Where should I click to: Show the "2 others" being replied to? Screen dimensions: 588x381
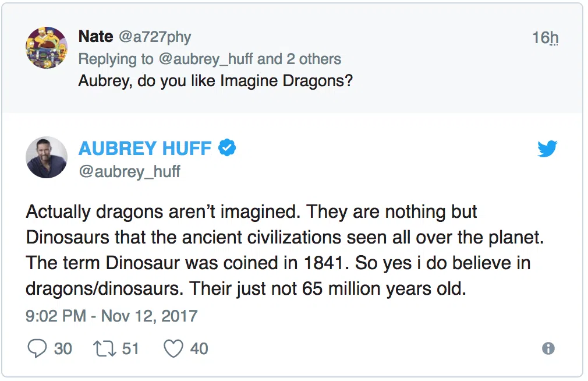click(x=314, y=59)
